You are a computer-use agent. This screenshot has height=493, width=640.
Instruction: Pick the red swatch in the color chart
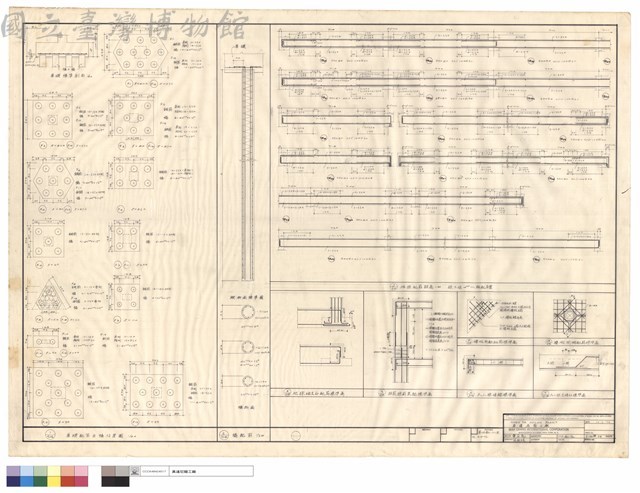click(x=68, y=481)
